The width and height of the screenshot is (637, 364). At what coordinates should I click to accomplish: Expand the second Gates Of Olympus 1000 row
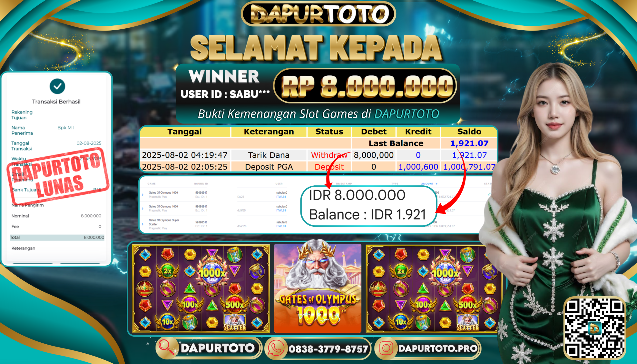coord(143,208)
